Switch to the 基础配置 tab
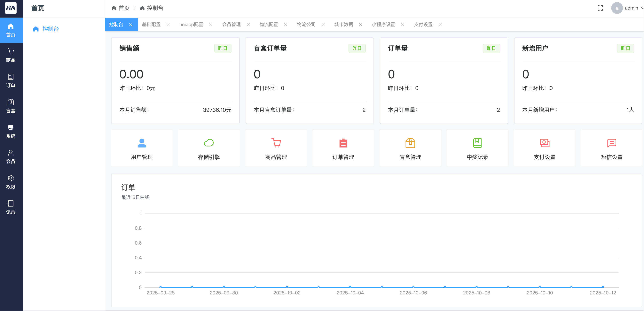This screenshot has height=311, width=644. pyautogui.click(x=151, y=25)
